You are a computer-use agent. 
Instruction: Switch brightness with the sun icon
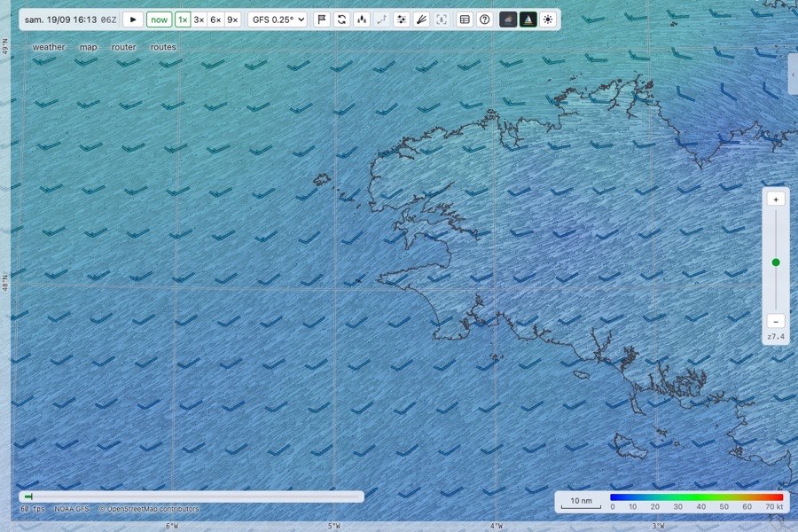tap(548, 20)
